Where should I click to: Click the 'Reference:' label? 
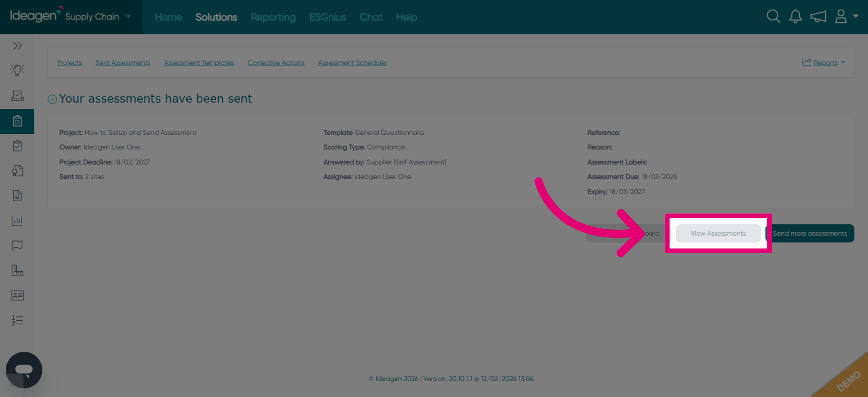click(604, 132)
